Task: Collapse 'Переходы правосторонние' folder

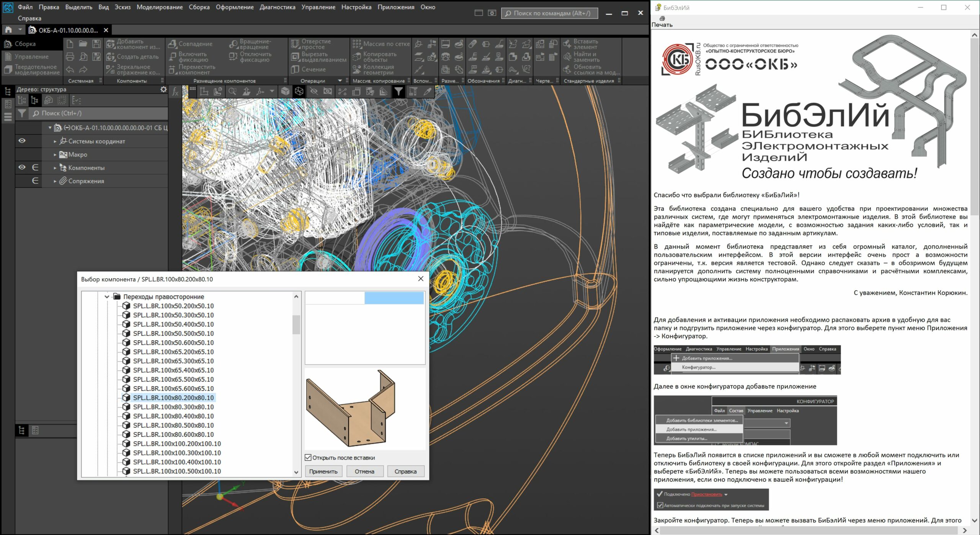Action: [x=107, y=297]
